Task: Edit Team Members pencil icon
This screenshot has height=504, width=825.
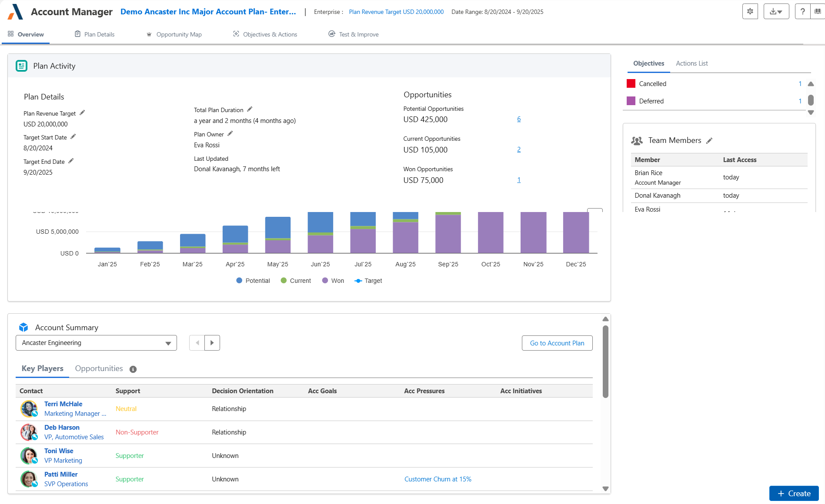Action: click(x=709, y=141)
